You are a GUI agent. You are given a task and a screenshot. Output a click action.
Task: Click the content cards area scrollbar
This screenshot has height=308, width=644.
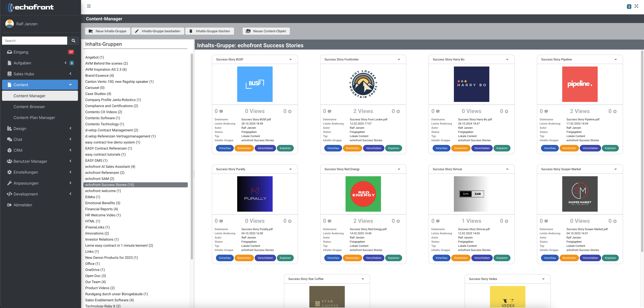click(x=642, y=151)
